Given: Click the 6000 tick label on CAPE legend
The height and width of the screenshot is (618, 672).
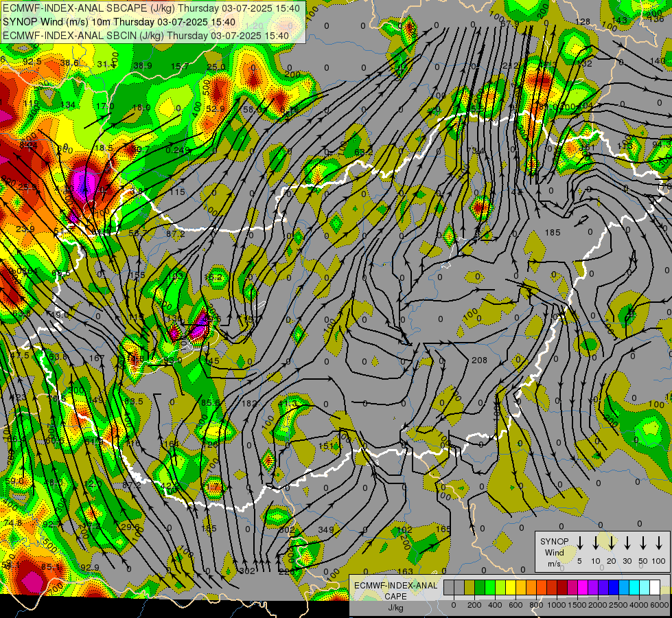Looking at the screenshot, I should point(660,605).
